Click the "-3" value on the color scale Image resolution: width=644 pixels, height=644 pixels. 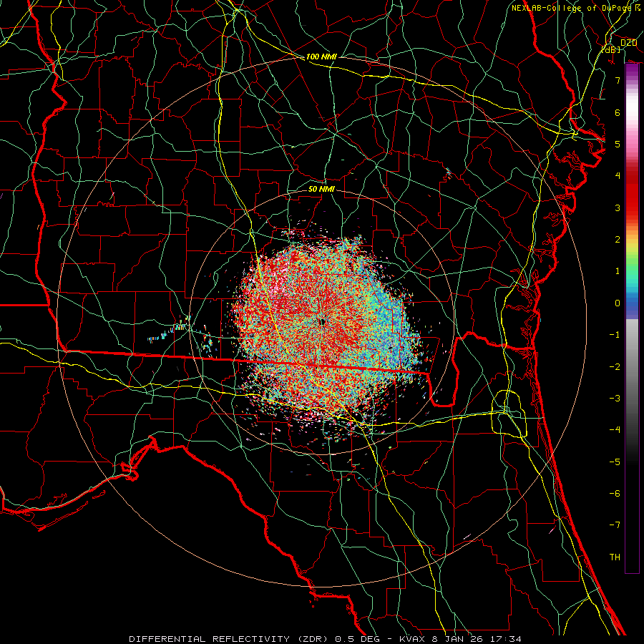coord(615,399)
